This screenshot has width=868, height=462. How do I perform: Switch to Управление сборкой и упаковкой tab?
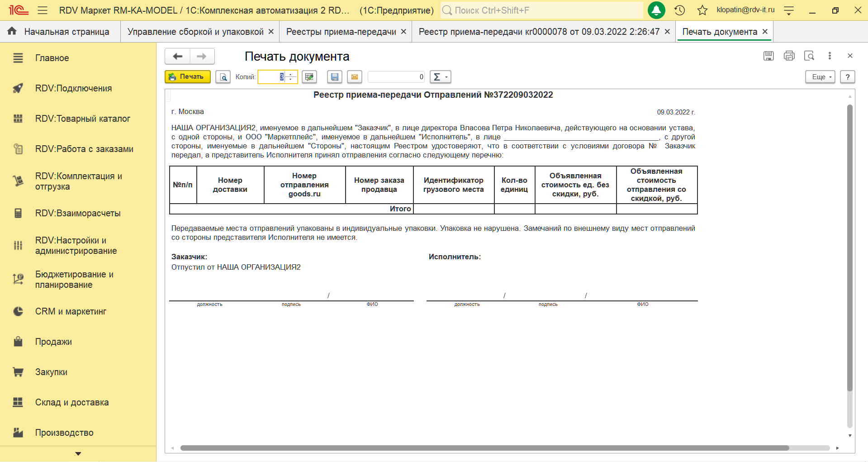pos(195,32)
